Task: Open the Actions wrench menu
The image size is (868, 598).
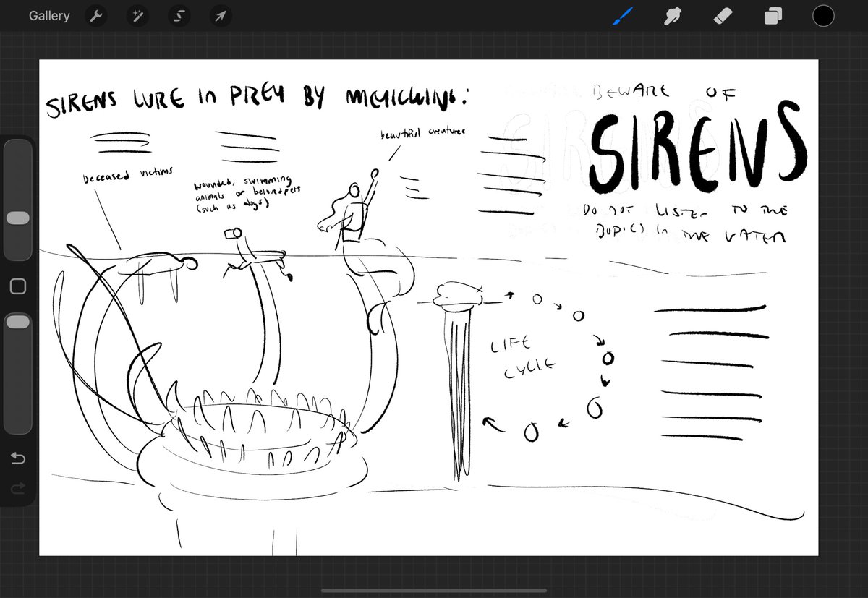Action: pos(96,16)
